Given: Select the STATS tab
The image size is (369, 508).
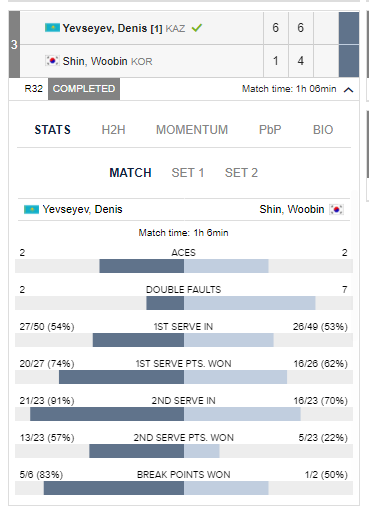Looking at the screenshot, I should point(53,130).
